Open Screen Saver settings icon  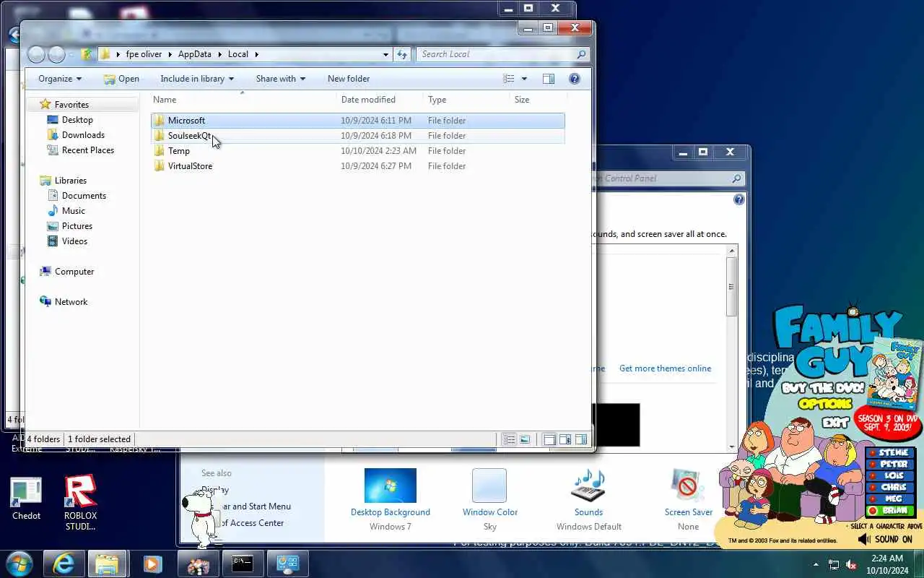687,486
